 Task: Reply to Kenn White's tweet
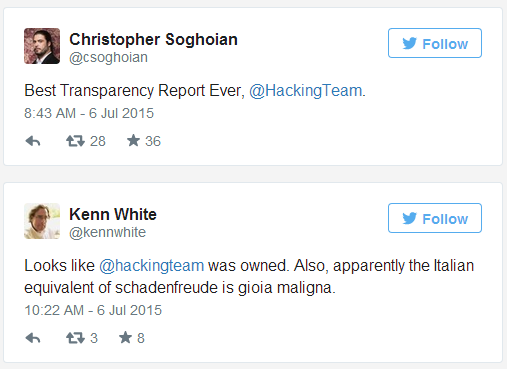(x=33, y=338)
